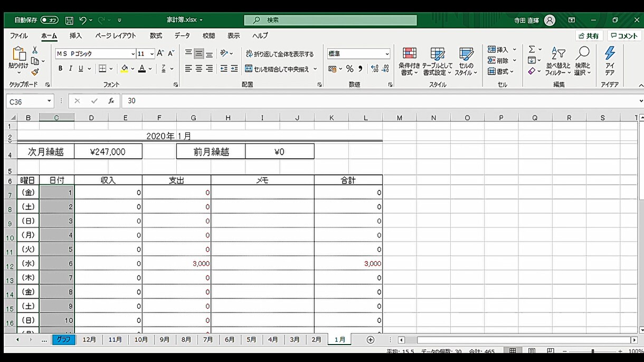Open the font size dropdown

pyautogui.click(x=152, y=54)
